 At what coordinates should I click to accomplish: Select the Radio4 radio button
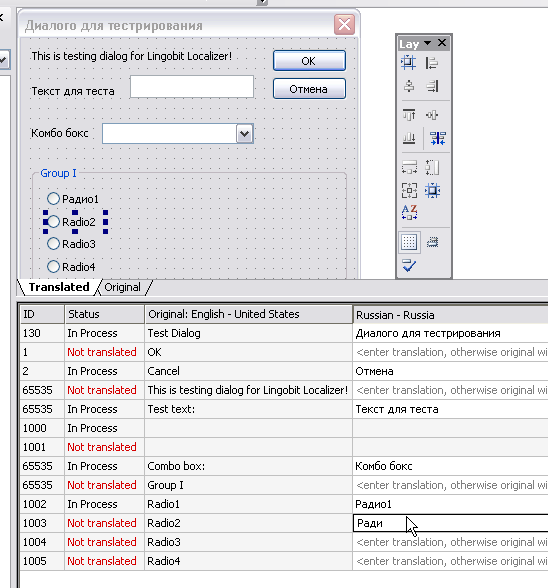(x=53, y=267)
